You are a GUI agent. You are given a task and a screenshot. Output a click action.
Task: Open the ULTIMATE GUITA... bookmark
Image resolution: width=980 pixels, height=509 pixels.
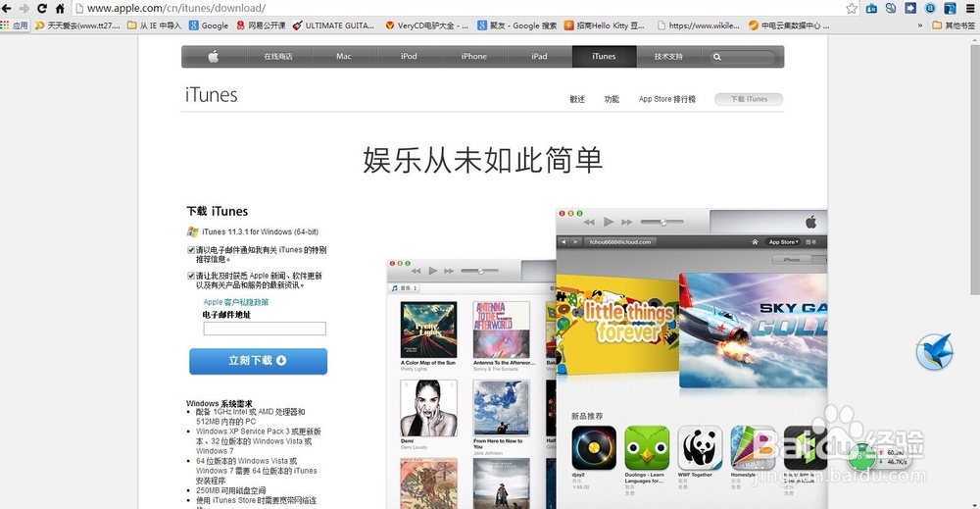coord(333,25)
